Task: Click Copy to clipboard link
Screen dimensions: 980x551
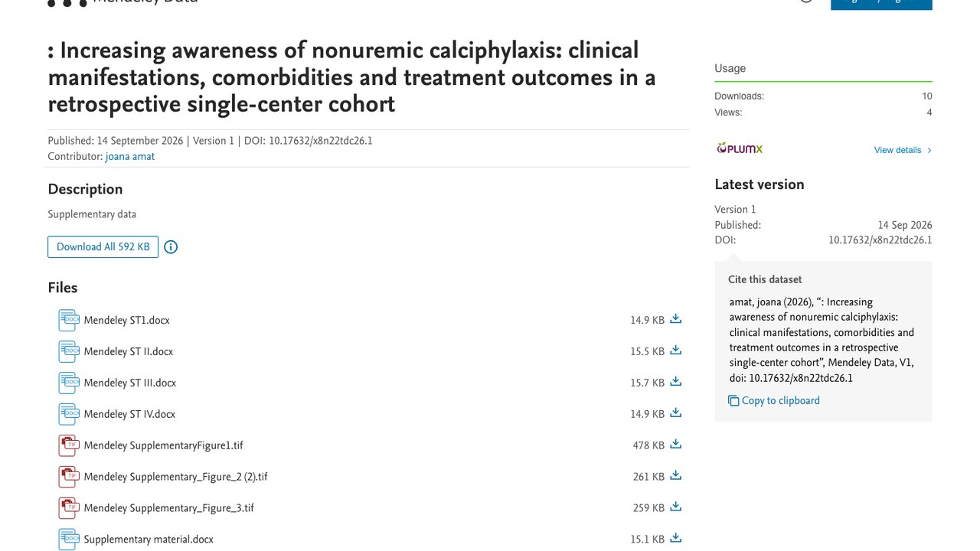Action: pyautogui.click(x=780, y=400)
